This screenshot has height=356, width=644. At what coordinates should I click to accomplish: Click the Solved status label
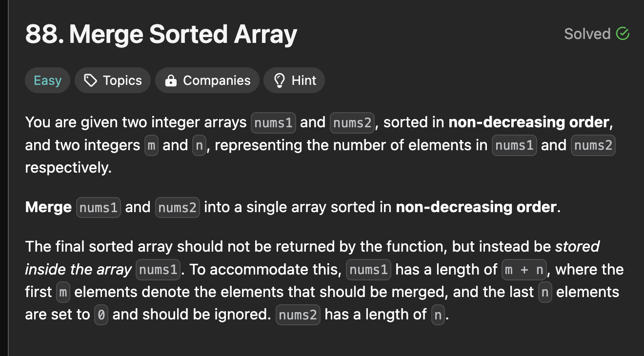coord(587,34)
